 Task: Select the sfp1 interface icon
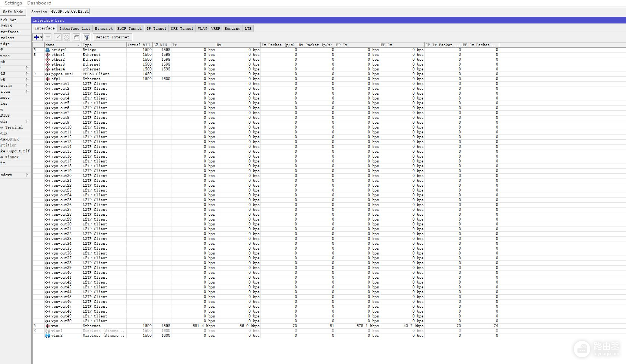[x=48, y=79]
